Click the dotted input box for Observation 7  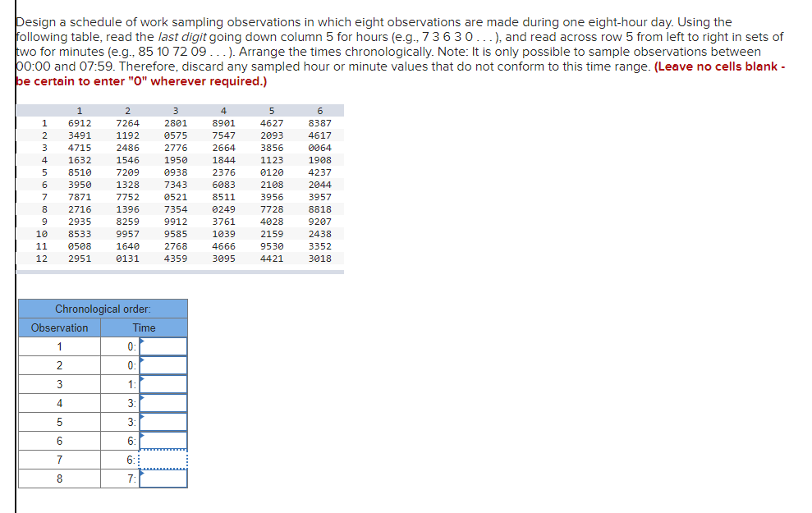click(x=164, y=459)
